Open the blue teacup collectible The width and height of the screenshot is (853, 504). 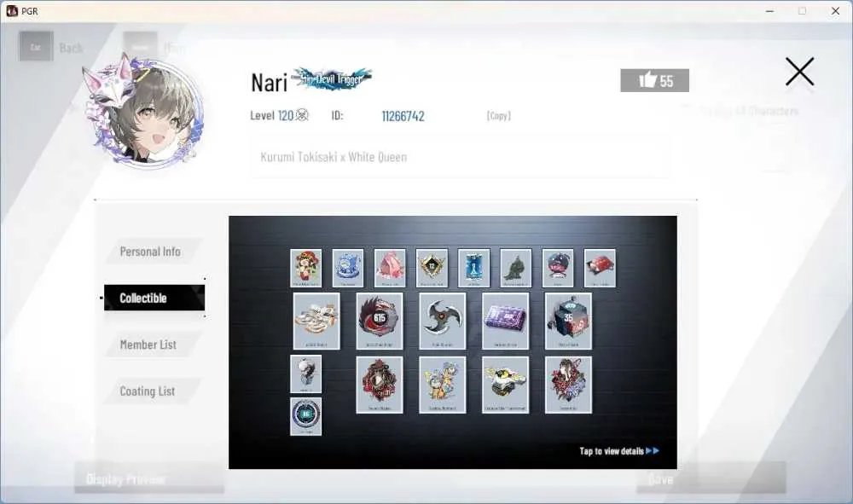pyautogui.click(x=348, y=268)
